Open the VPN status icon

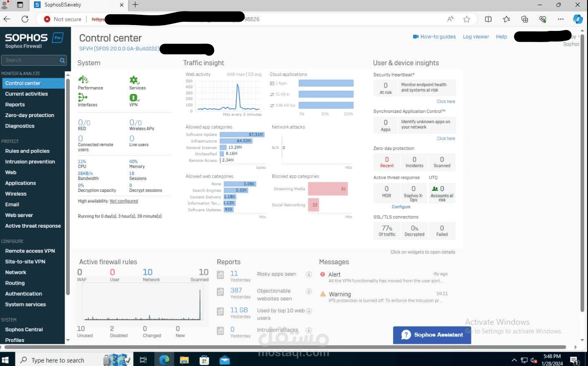tap(134, 98)
